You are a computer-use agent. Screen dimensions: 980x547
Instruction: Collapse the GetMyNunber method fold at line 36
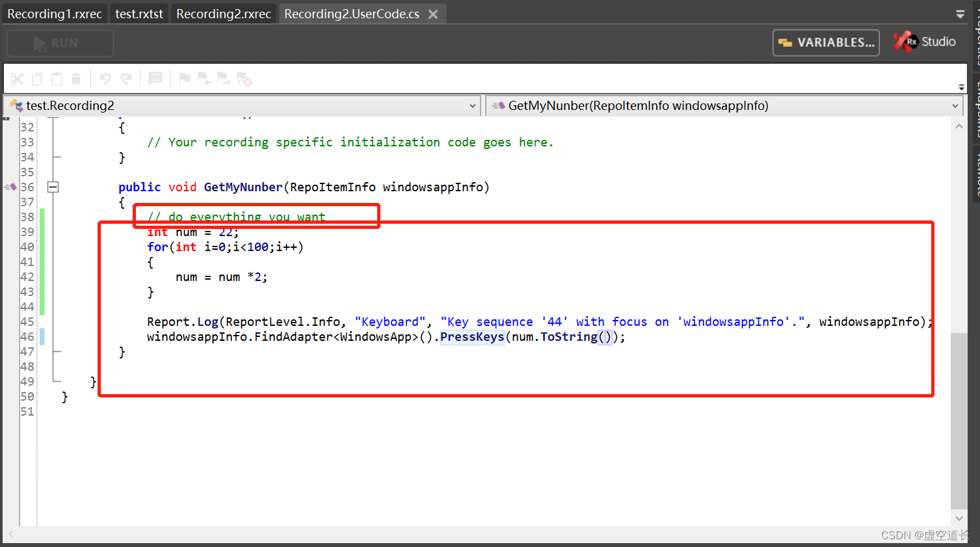53,187
